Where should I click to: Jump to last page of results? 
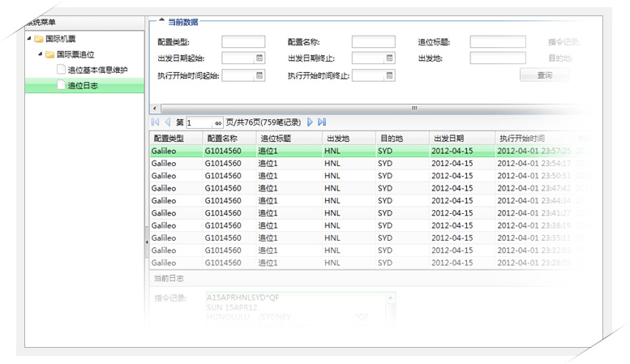322,122
